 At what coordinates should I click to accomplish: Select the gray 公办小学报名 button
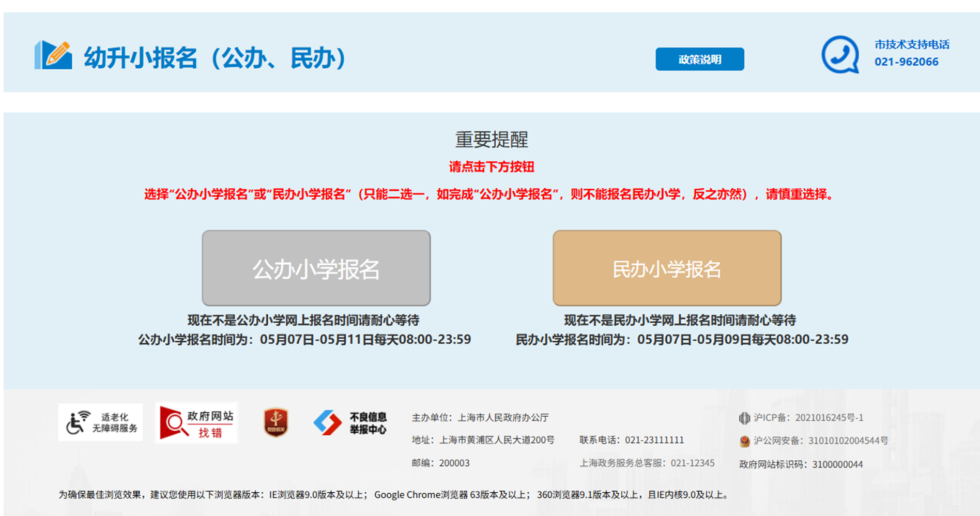[316, 268]
